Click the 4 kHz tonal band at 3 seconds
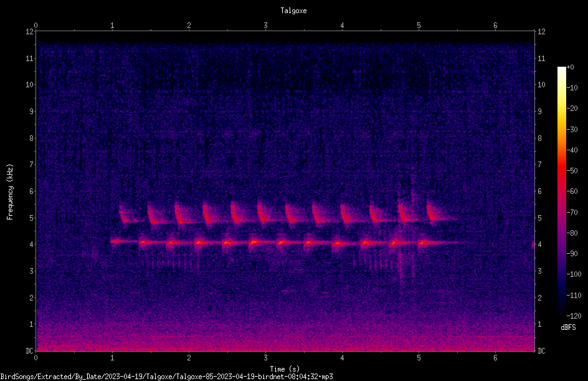588x381 pixels. [265, 243]
